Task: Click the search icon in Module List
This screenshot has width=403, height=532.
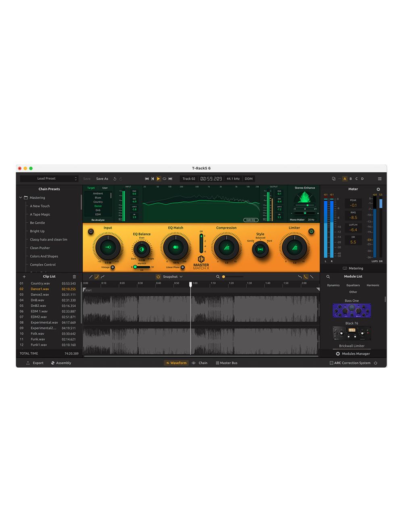Action: (328, 276)
